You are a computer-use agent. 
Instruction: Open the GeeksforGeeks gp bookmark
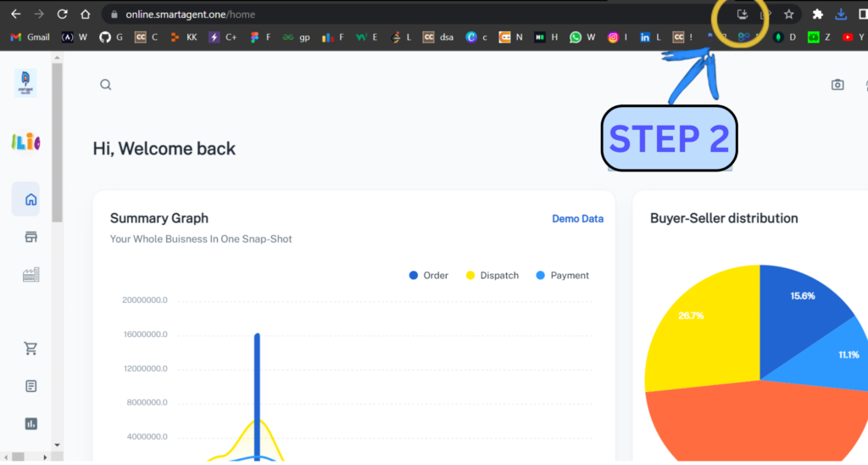click(296, 37)
